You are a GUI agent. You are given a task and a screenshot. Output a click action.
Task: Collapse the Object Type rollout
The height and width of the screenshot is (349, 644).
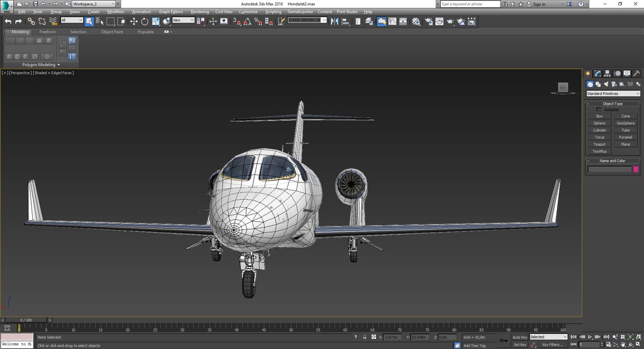[x=613, y=104]
